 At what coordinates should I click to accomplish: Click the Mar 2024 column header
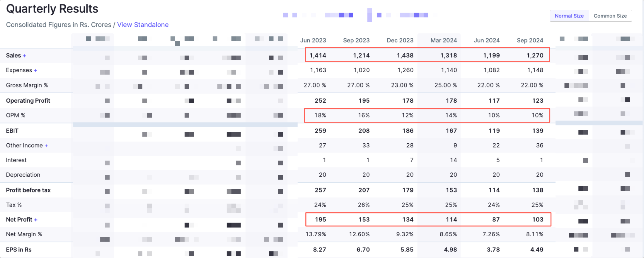(x=444, y=40)
